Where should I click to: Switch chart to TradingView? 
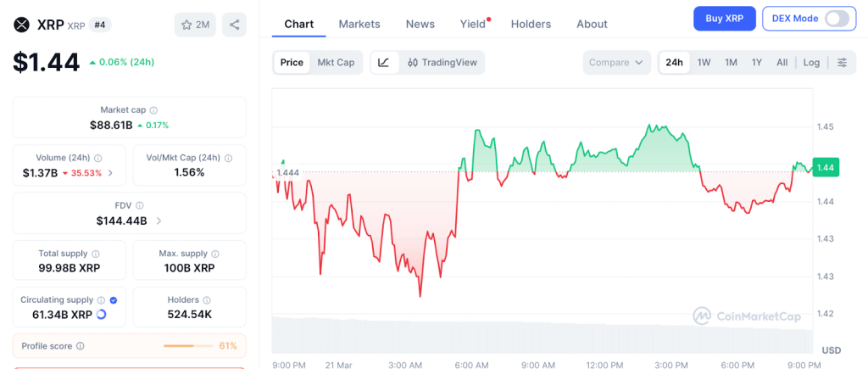(x=442, y=63)
